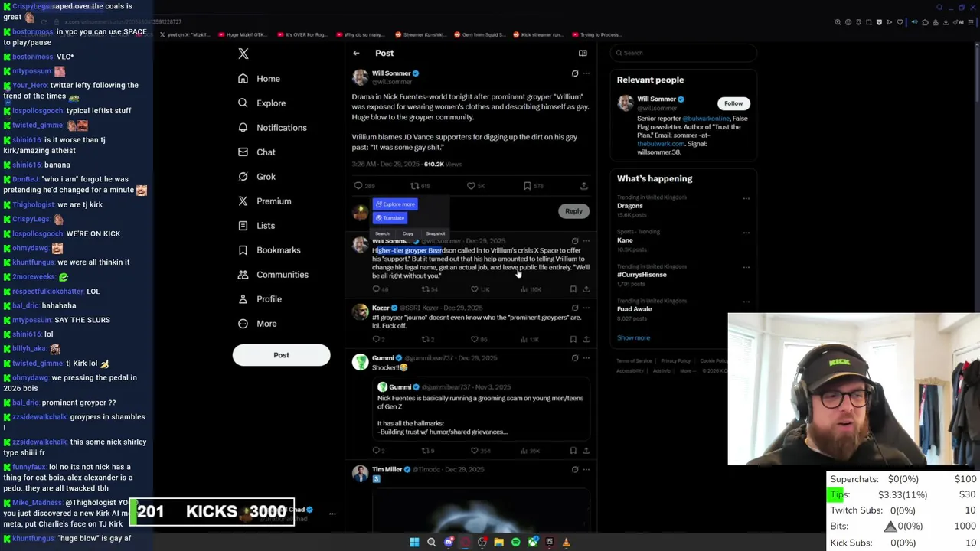This screenshot has width=980, height=551.
Task: Open Profile in X sidebar
Action: (260, 299)
